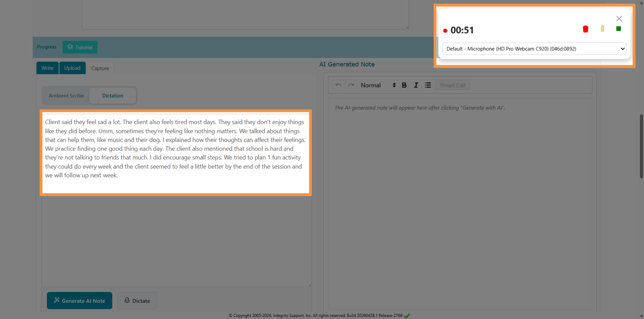Open the Normal paragraph style dropdown

tap(378, 85)
